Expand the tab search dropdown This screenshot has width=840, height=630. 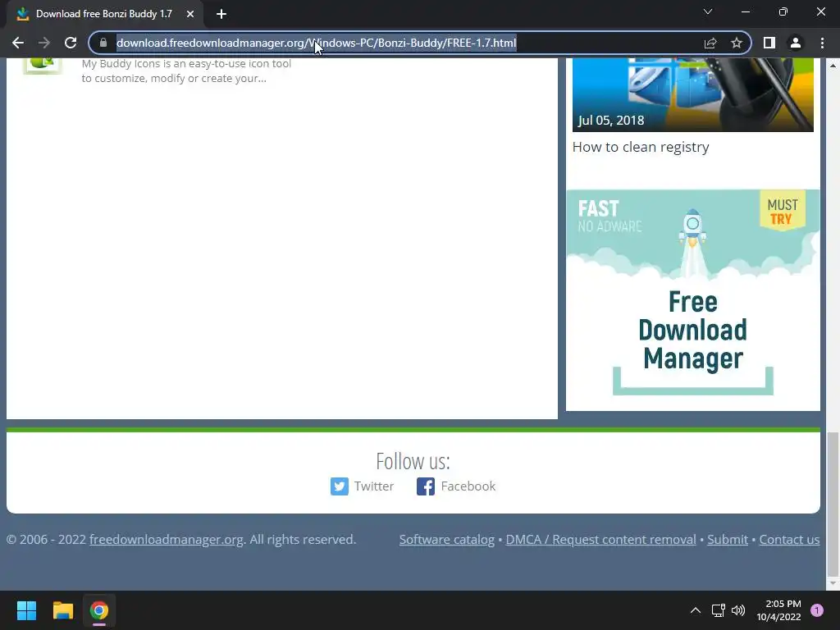coord(708,11)
